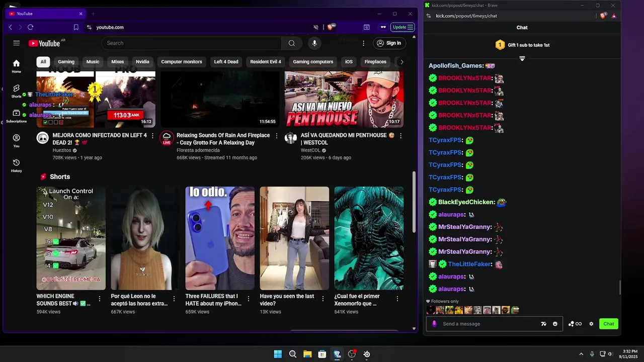Go to Home in YouTube sidebar
The height and width of the screenshot is (362, 644).
point(17,66)
